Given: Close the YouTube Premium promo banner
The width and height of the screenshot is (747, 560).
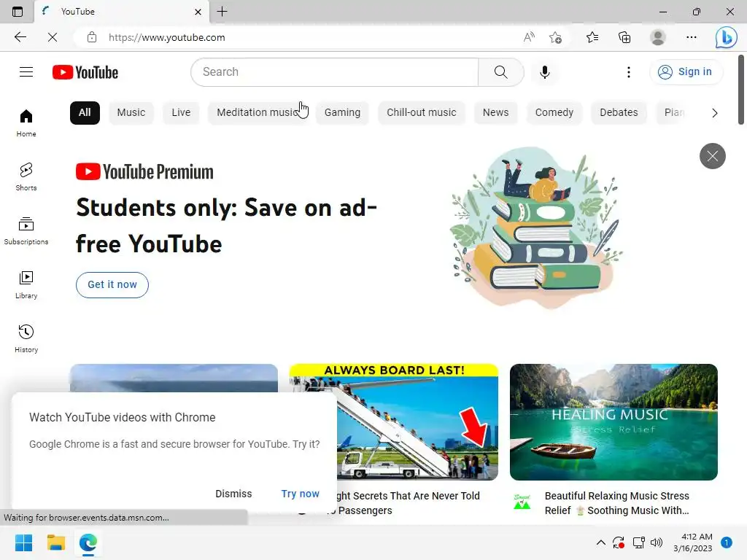Looking at the screenshot, I should coord(712,156).
